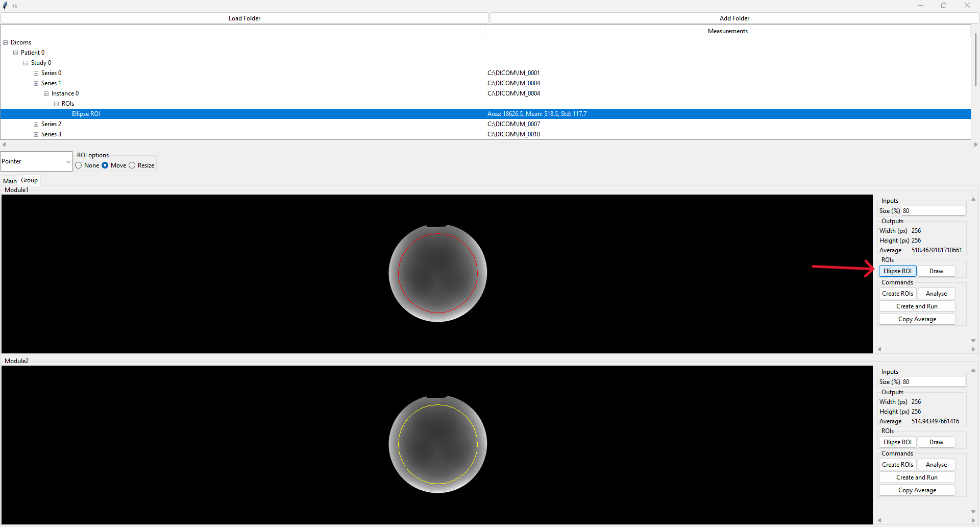Click Module1 Create ROIs button
980x527 pixels.
(897, 294)
